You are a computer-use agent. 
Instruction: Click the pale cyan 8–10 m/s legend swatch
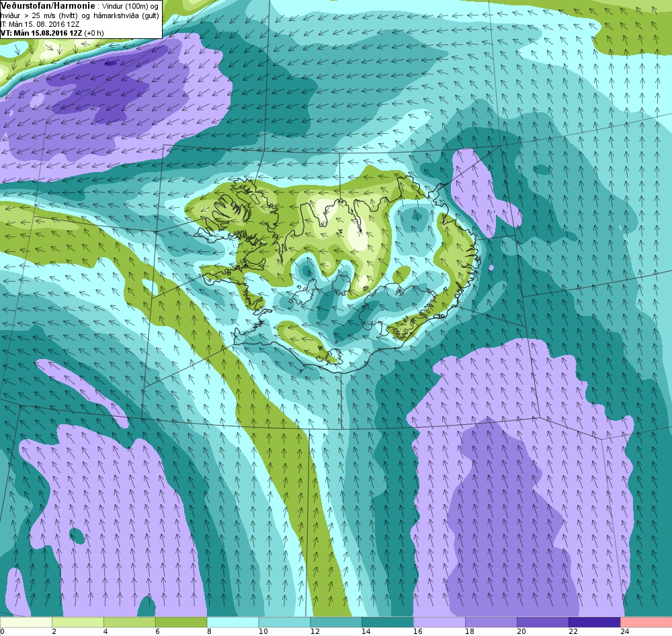[x=233, y=623]
